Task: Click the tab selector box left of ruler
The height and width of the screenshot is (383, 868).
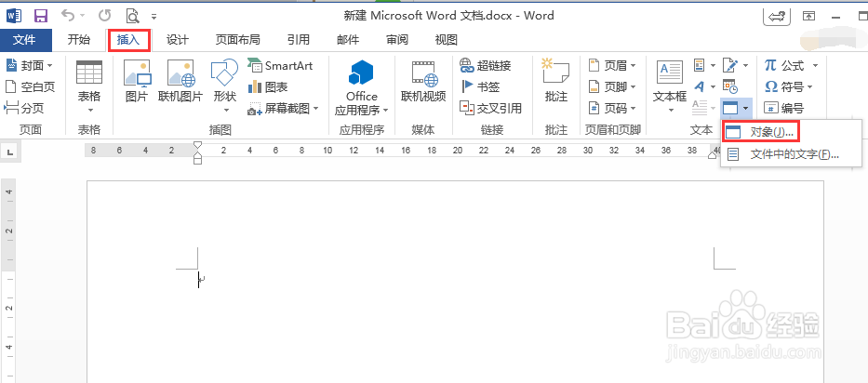Action: pos(11,152)
